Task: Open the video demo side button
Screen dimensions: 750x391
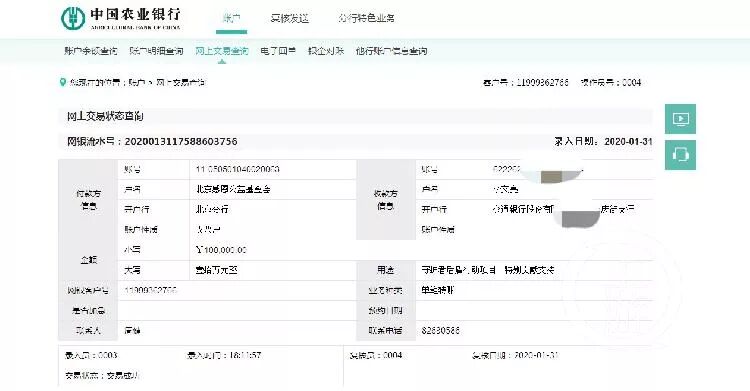Action: tap(680, 119)
